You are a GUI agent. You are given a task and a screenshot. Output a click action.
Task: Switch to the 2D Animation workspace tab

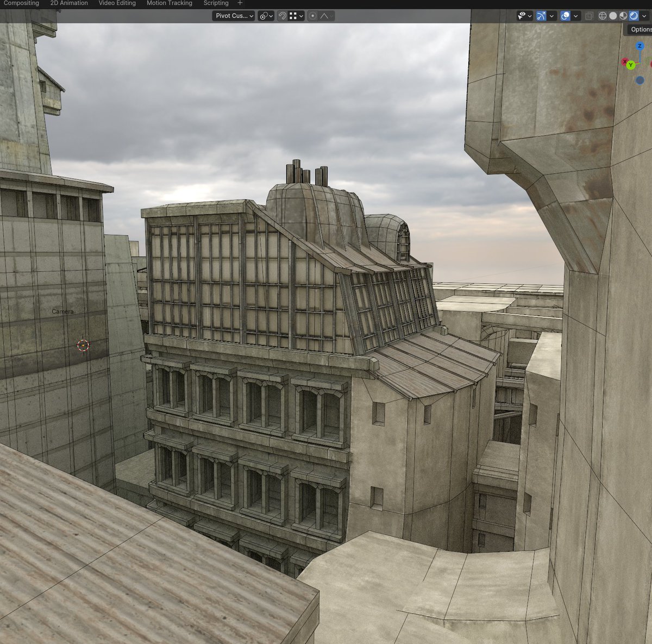coord(69,3)
